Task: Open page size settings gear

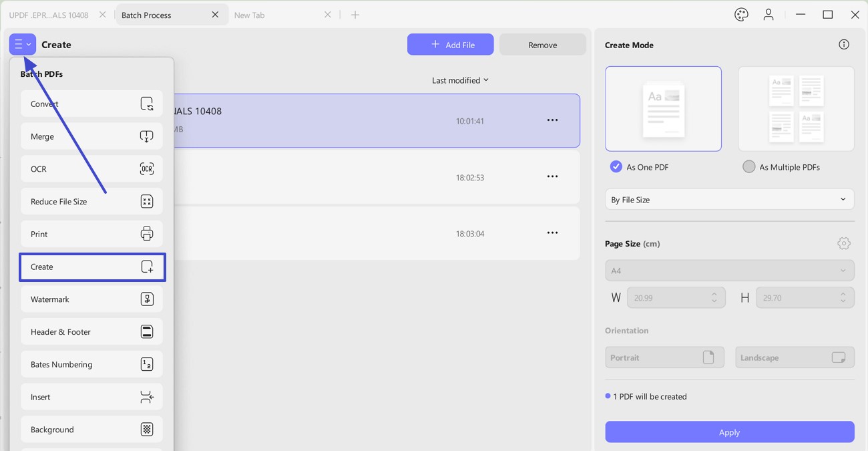Action: coord(844,243)
